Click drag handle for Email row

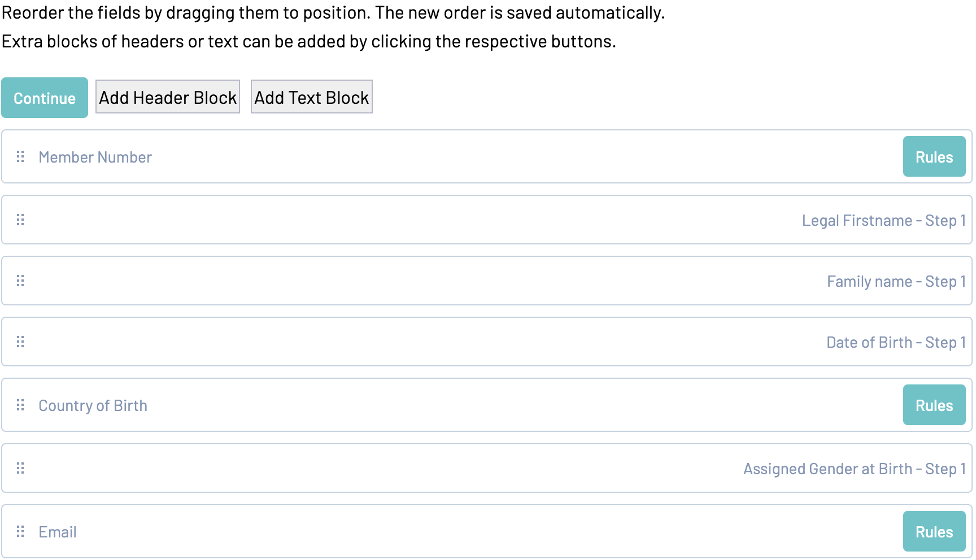(x=20, y=531)
